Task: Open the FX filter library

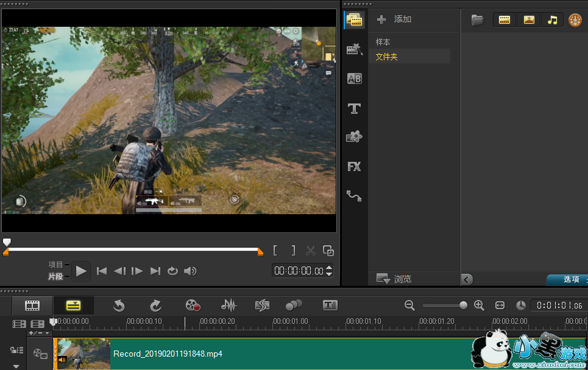Action: (354, 166)
